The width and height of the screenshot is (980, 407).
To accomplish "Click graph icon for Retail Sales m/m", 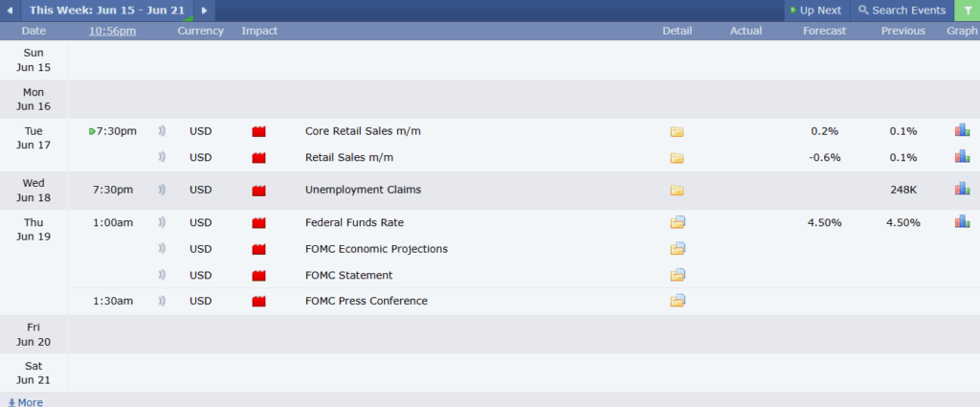I will (x=962, y=156).
